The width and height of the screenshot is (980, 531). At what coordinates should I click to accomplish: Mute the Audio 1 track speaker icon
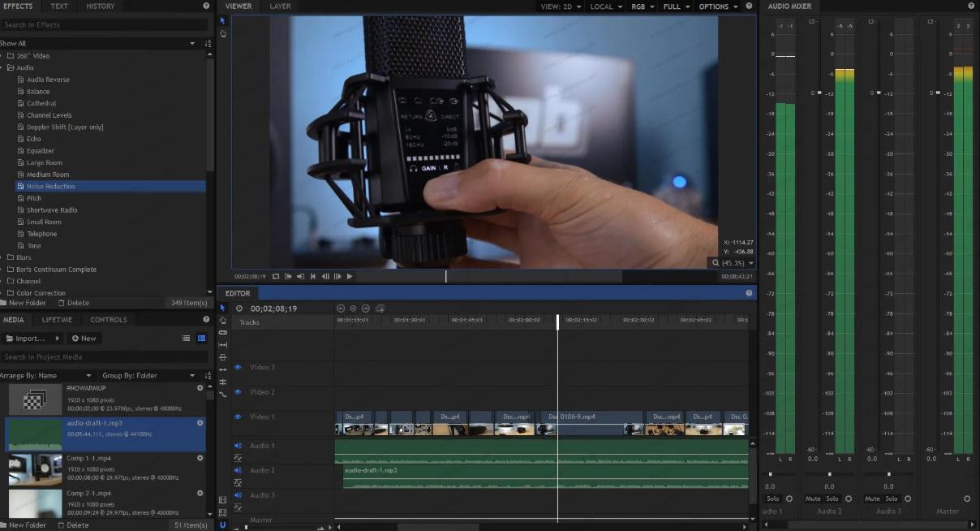238,446
